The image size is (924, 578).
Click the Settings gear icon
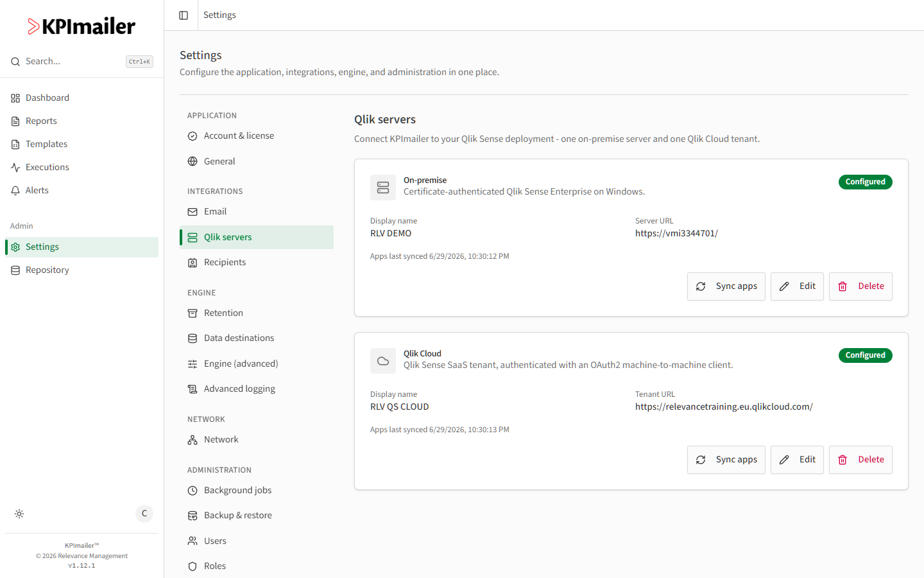(15, 247)
